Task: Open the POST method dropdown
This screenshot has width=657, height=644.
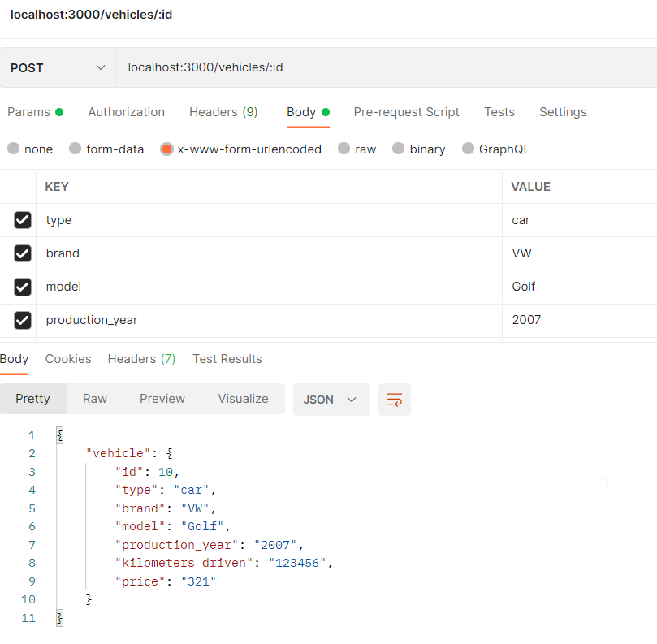Action: pyautogui.click(x=58, y=67)
